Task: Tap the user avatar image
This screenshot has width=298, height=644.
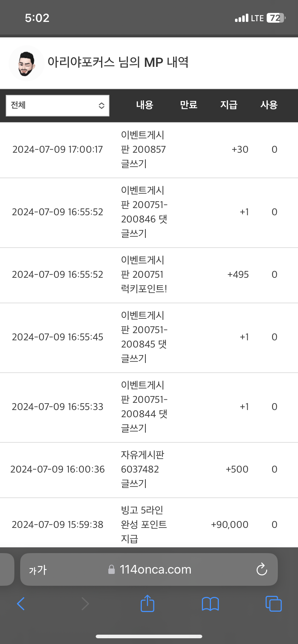Action: pyautogui.click(x=26, y=63)
